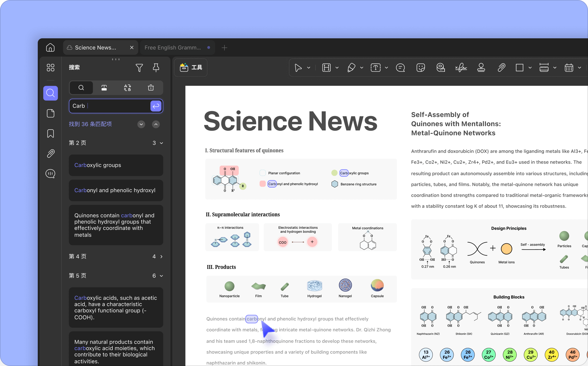Viewport: 588px width, 366px height.
Task: Open the thumbnails grid panel
Action: click(x=50, y=67)
